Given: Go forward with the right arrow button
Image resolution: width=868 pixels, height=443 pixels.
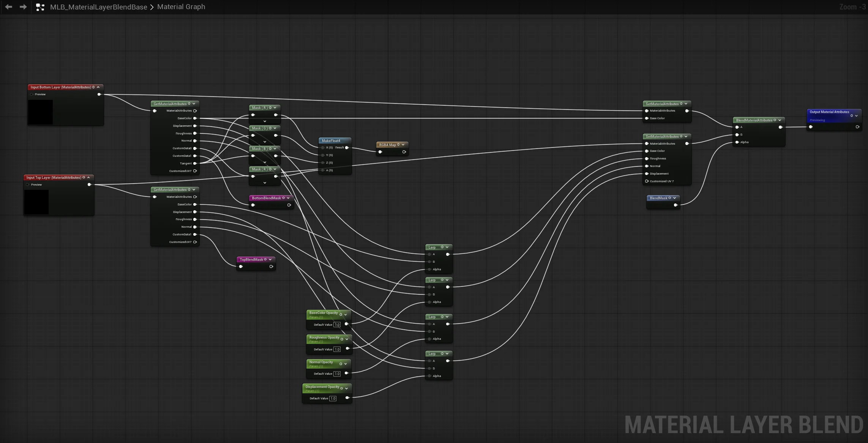Looking at the screenshot, I should (23, 7).
